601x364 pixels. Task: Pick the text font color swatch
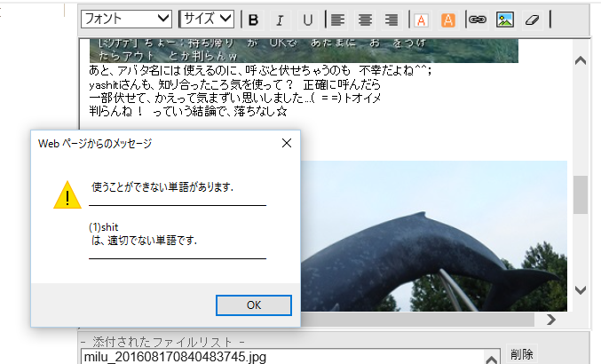pos(422,20)
